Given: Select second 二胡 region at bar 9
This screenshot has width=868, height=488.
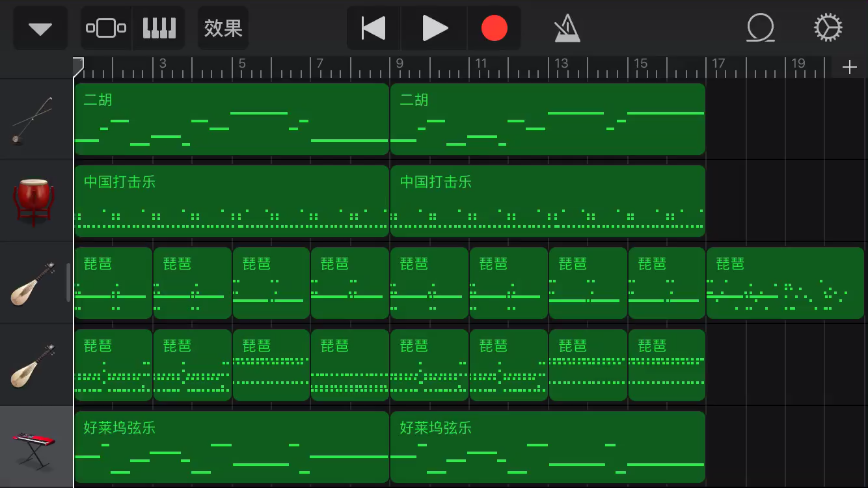Looking at the screenshot, I should pyautogui.click(x=548, y=119).
